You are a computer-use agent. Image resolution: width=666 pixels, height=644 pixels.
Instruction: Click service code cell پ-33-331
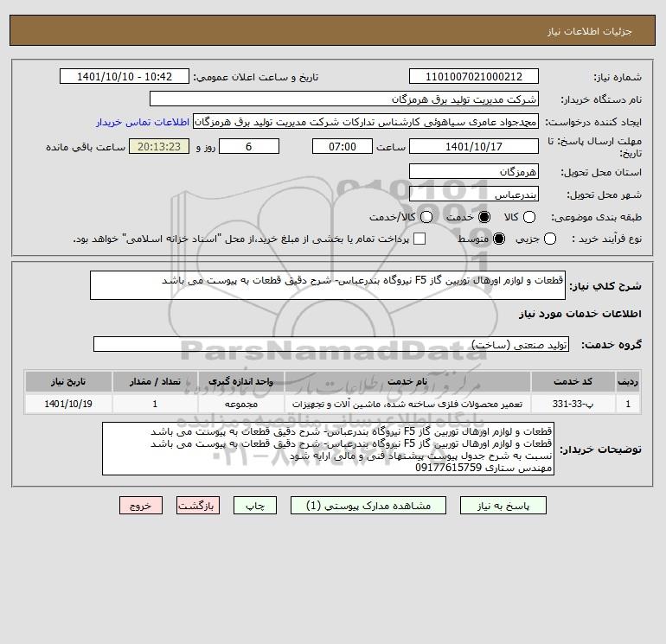[x=573, y=404]
